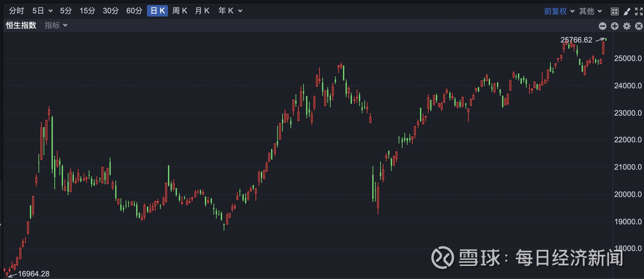Select the paintbrush drawing tool

point(627,11)
